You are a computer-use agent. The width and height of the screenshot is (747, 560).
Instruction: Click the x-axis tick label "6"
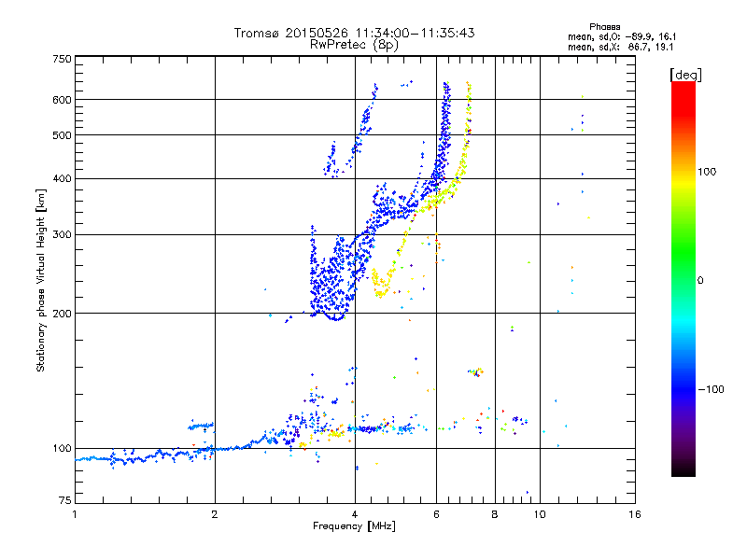[x=436, y=514]
